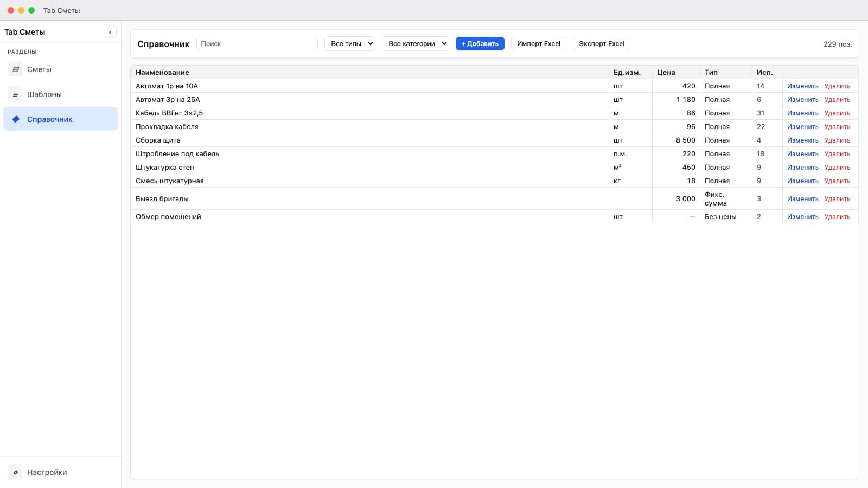Click the Сметы sidebar icon
The height and width of the screenshot is (488, 868).
15,69
